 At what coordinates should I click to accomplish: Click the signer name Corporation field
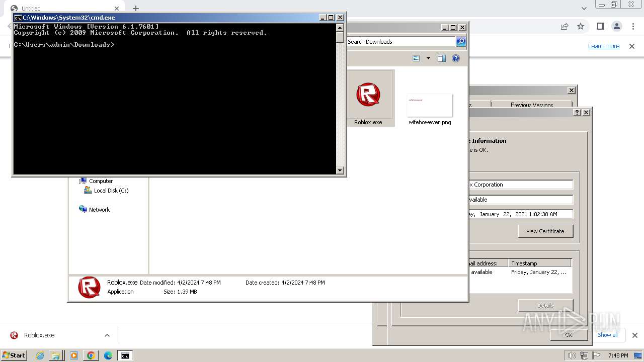pyautogui.click(x=521, y=185)
